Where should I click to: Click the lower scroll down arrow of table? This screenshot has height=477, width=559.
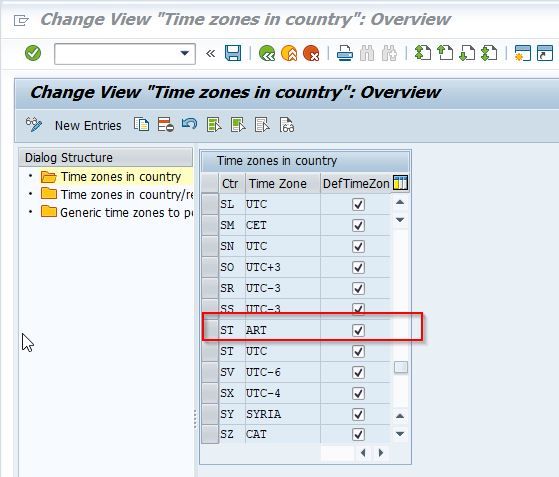pyautogui.click(x=400, y=434)
